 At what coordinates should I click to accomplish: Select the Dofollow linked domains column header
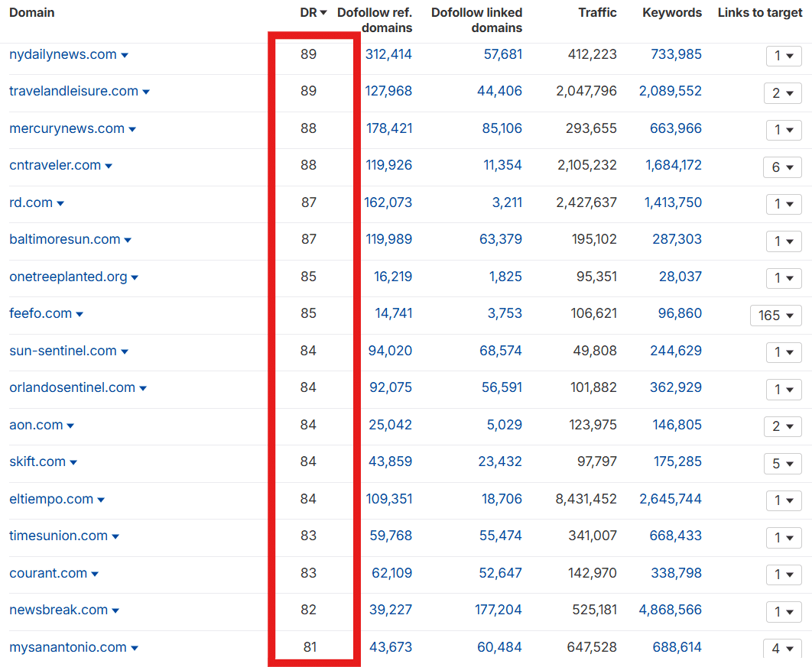[476, 20]
